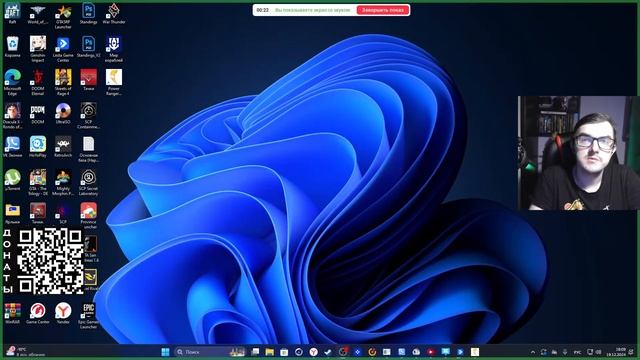Launch Epic Games Launcher shortcut
The height and width of the screenshot is (360, 640).
(88, 316)
